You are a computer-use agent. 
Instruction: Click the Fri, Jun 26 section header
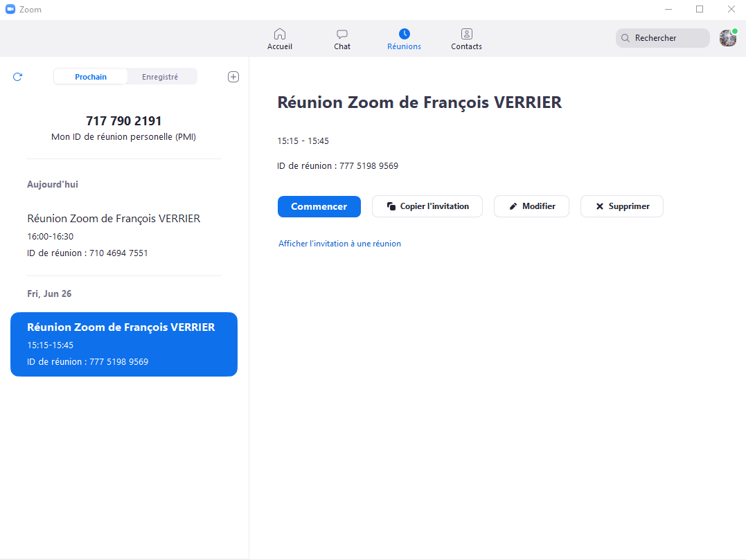(49, 293)
